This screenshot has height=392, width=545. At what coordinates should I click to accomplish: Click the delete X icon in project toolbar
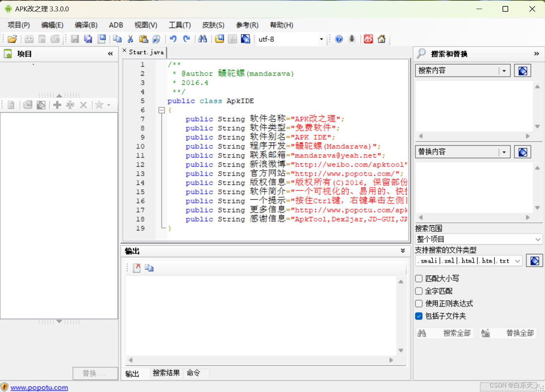coord(83,105)
